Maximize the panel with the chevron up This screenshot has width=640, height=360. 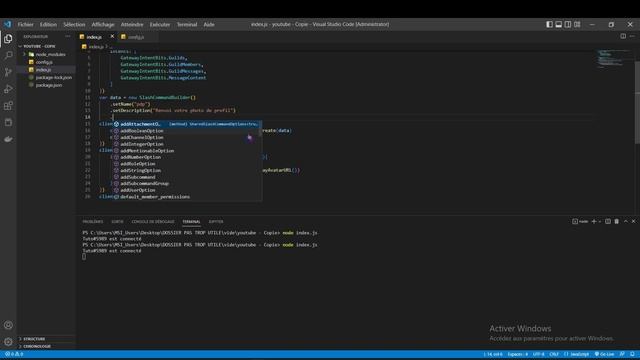tap(626, 221)
